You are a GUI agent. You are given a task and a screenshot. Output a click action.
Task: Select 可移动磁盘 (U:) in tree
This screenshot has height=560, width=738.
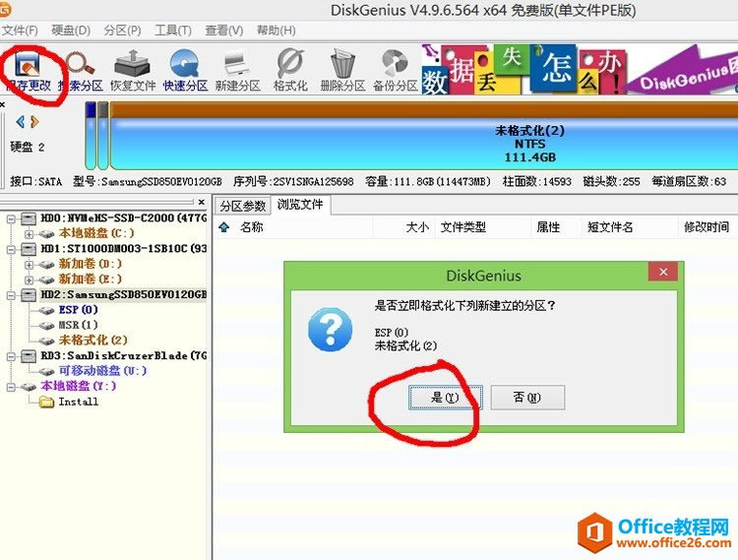pos(102,371)
